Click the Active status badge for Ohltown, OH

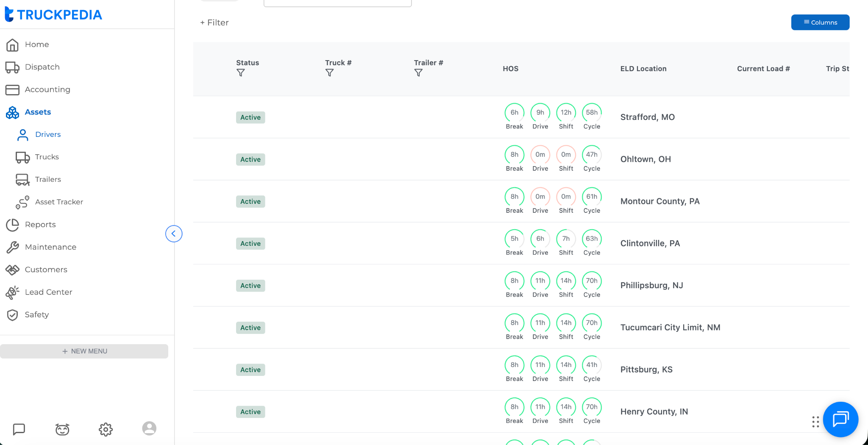[250, 159]
